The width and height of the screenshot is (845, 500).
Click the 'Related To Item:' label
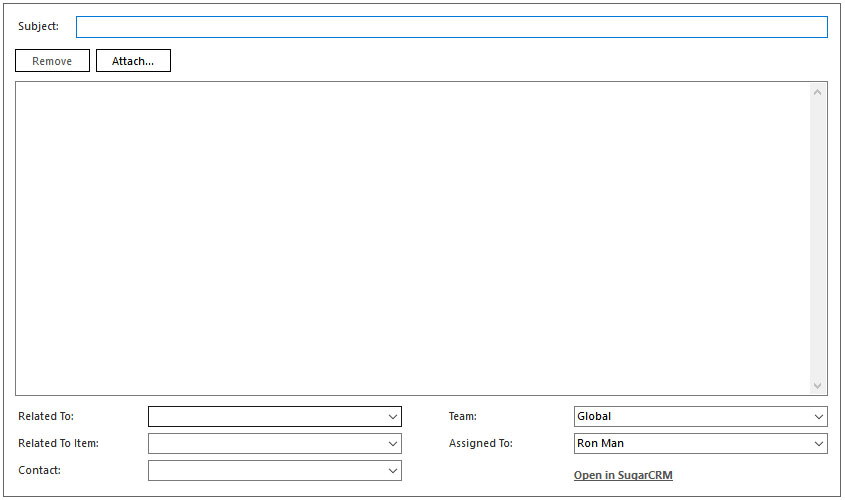click(x=58, y=443)
